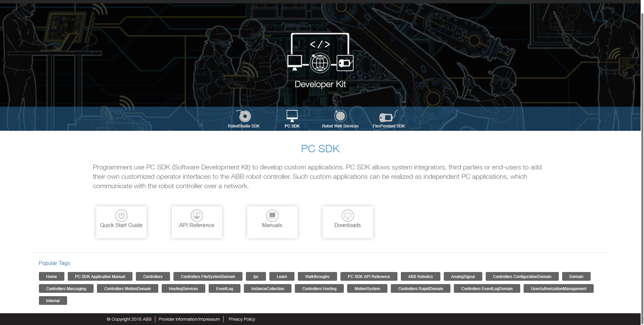Select the FlexPendant SDK icon
Viewport: 644px width, 325px height.
click(388, 116)
